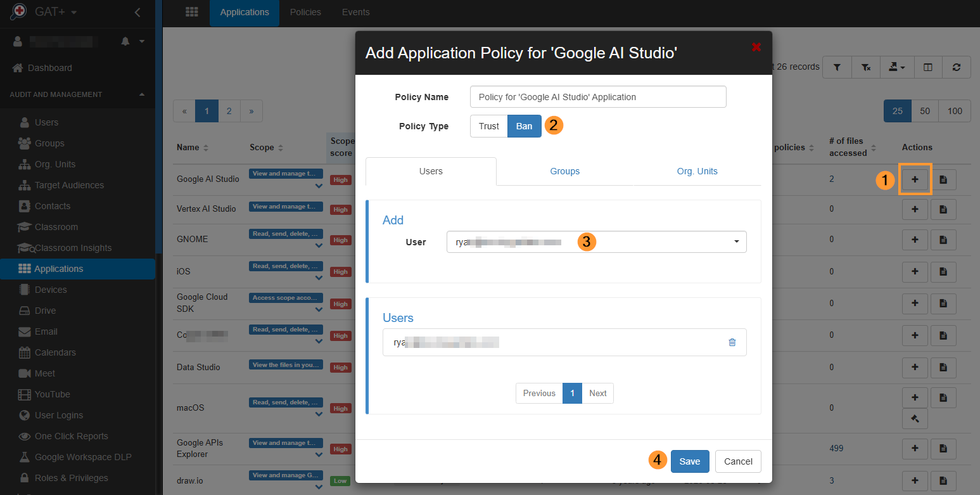Click the column visibility icon
Viewport: 980px width, 495px height.
click(927, 67)
